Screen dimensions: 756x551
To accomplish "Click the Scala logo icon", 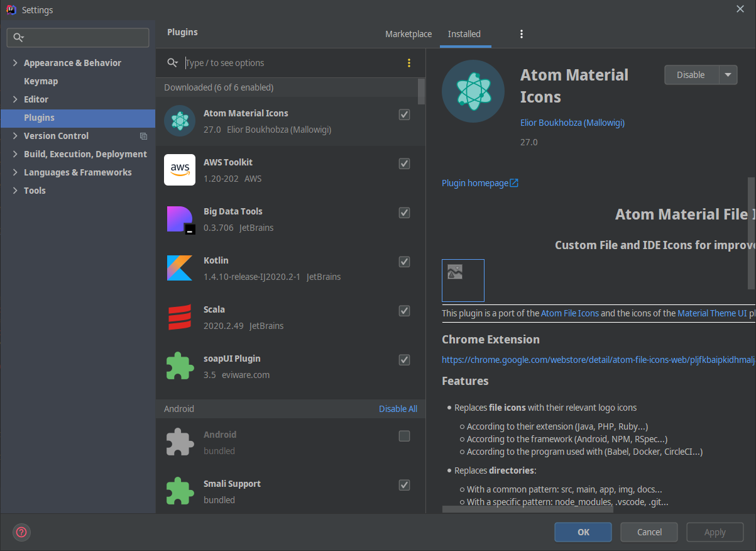I will point(180,317).
